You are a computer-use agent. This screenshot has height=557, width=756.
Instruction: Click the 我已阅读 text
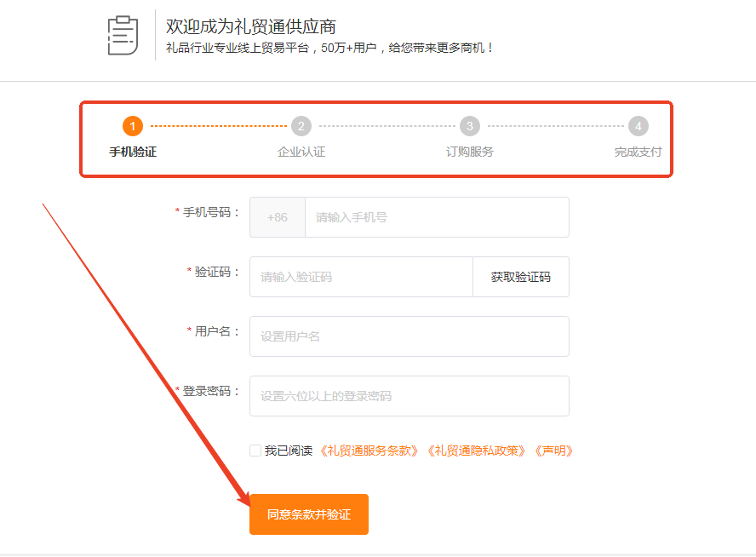pos(289,451)
